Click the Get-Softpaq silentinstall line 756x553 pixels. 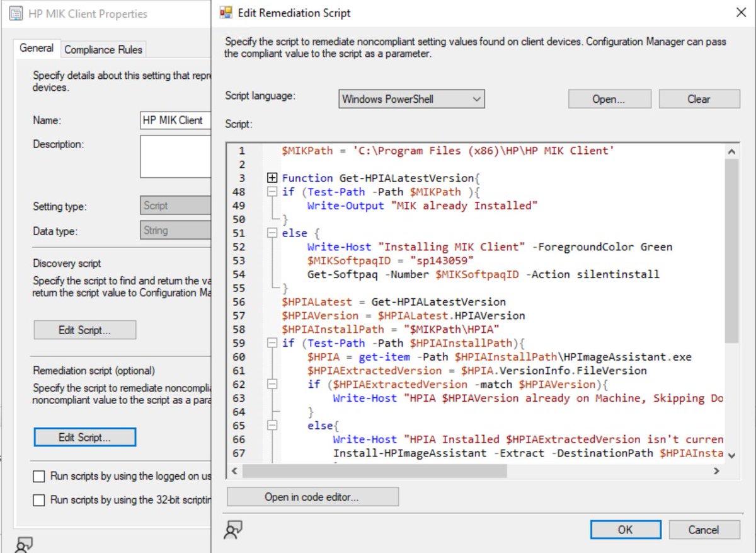(483, 274)
